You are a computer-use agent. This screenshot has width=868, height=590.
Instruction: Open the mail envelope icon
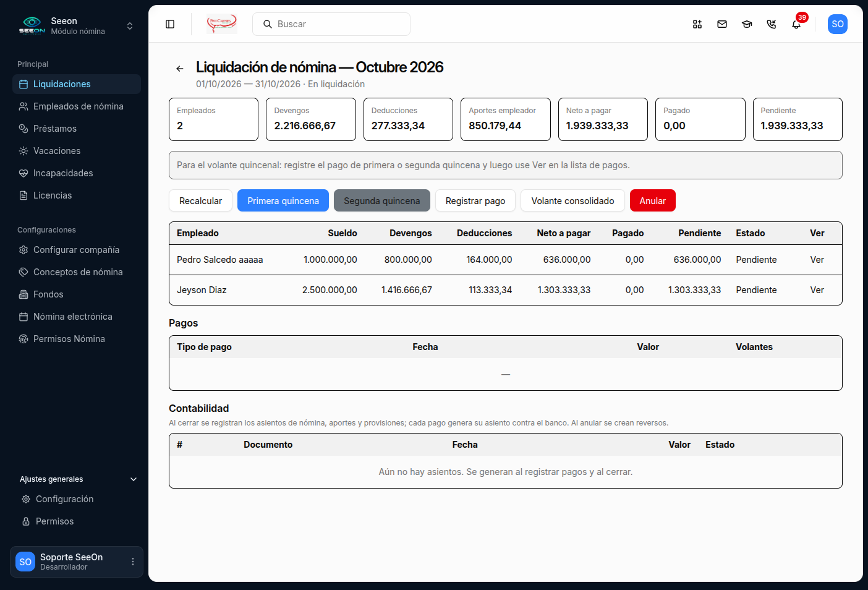coord(722,24)
